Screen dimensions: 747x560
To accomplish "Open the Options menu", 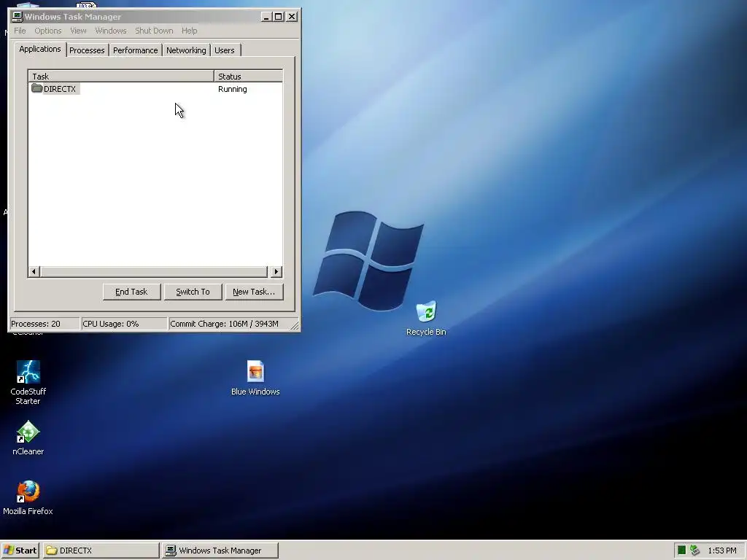I will [47, 31].
